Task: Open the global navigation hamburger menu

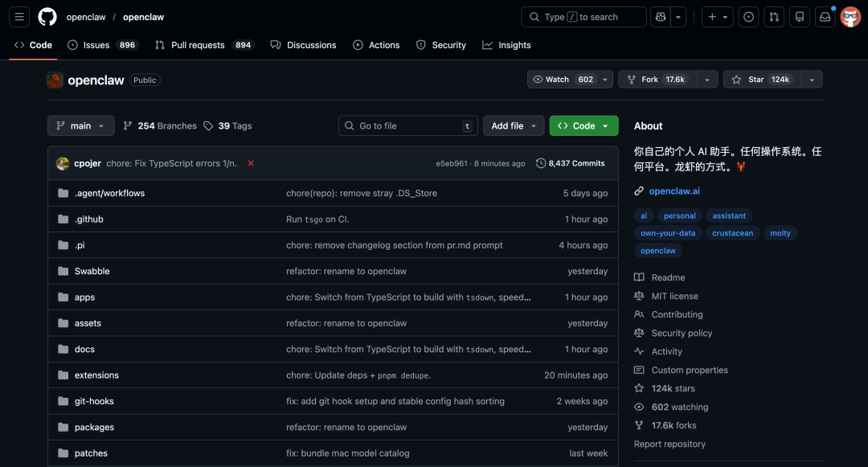Action: point(18,17)
